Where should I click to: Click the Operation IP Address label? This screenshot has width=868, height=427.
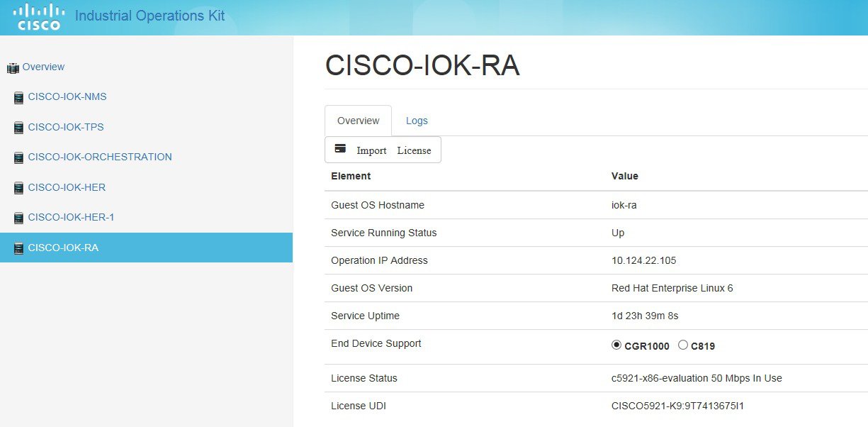(379, 260)
